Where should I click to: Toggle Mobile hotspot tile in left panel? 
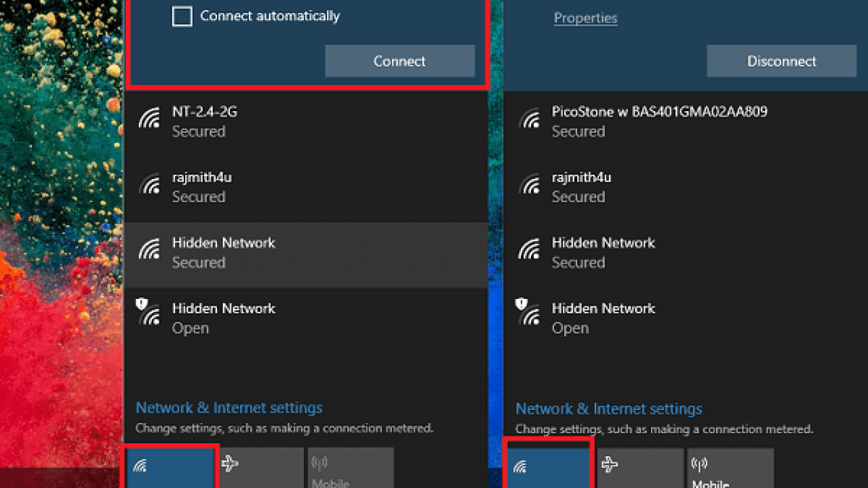click(351, 468)
